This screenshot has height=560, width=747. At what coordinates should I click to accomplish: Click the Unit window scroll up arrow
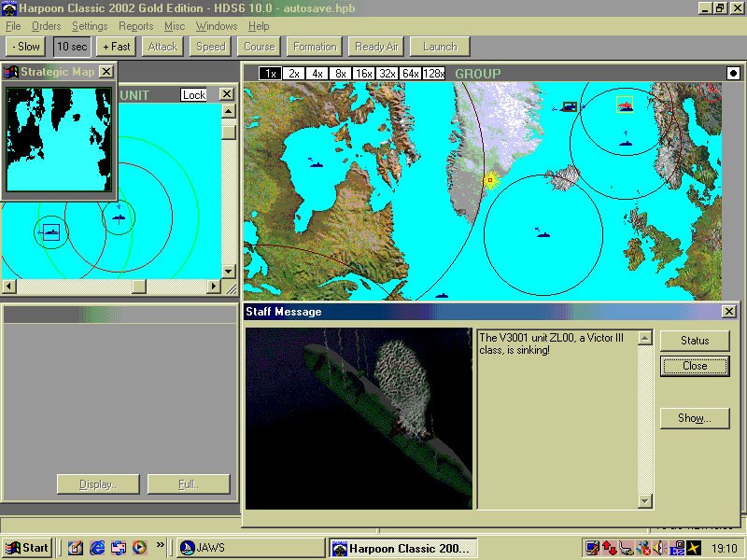click(x=229, y=111)
